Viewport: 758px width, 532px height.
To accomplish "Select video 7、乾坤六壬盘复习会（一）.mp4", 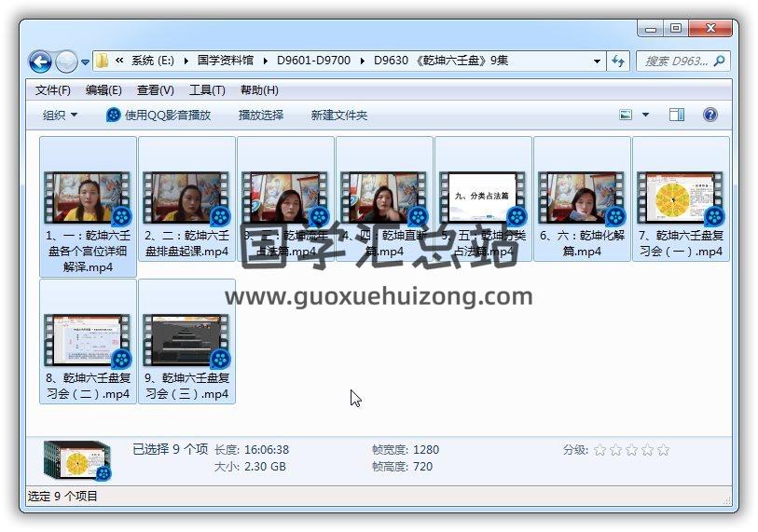I will click(682, 199).
